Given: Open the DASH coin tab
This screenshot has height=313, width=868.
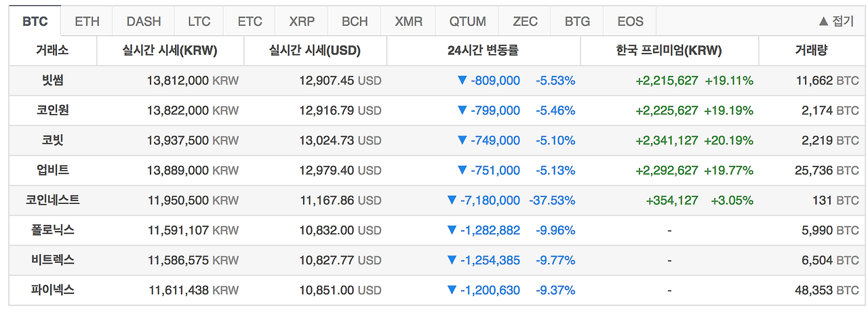Looking at the screenshot, I should tap(143, 21).
